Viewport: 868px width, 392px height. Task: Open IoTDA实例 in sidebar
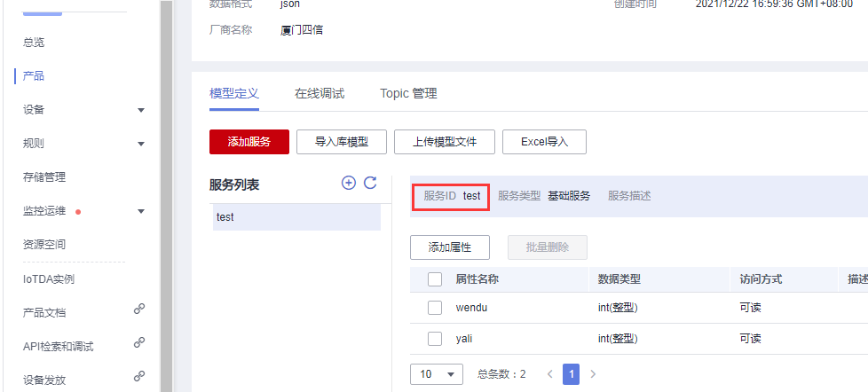49,279
